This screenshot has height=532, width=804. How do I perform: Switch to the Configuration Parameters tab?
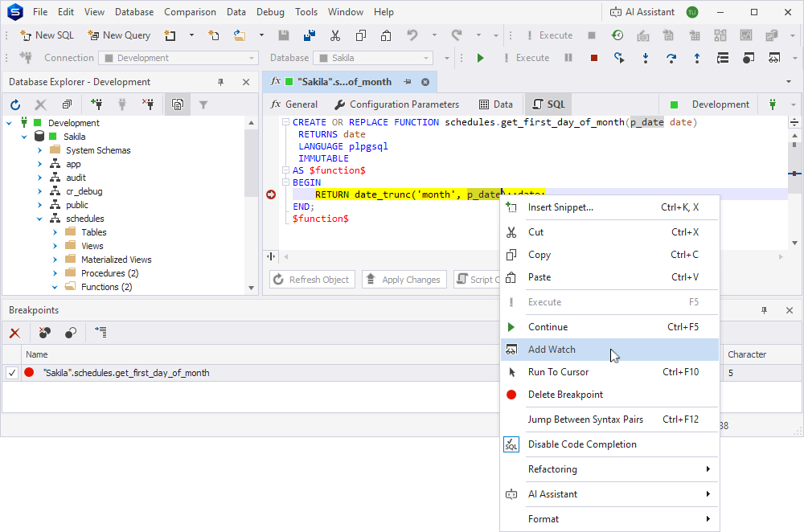[397, 104]
